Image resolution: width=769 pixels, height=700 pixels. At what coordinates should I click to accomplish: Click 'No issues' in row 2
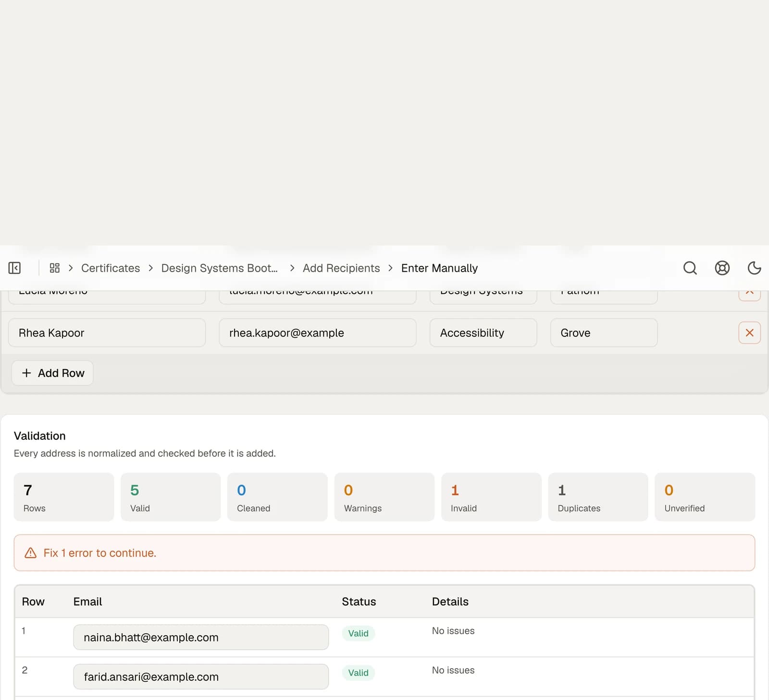point(453,670)
